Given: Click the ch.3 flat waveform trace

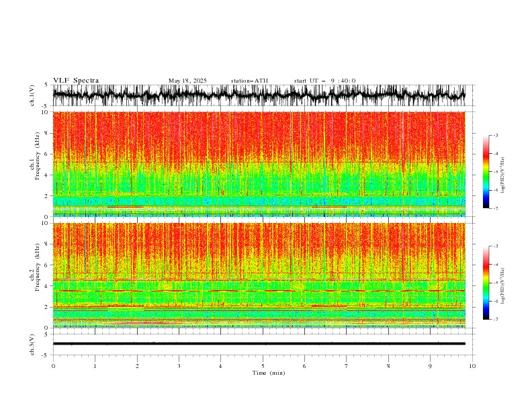Looking at the screenshot, I should pos(259,344).
